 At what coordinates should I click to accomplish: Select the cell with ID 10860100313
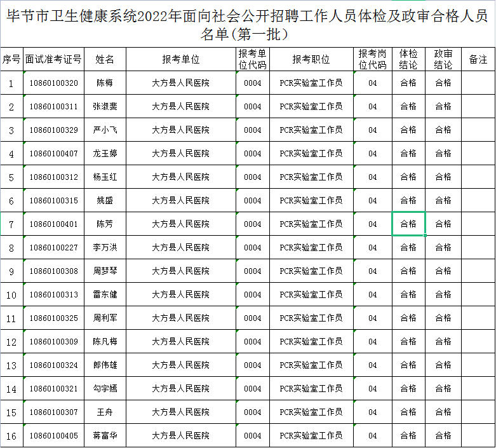(53, 294)
